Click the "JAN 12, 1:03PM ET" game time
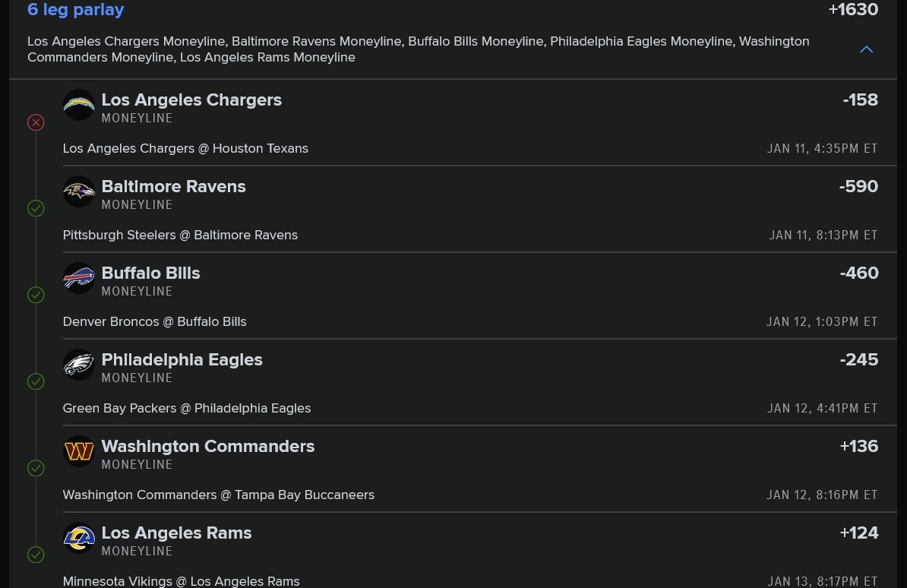The width and height of the screenshot is (907, 588). (822, 322)
